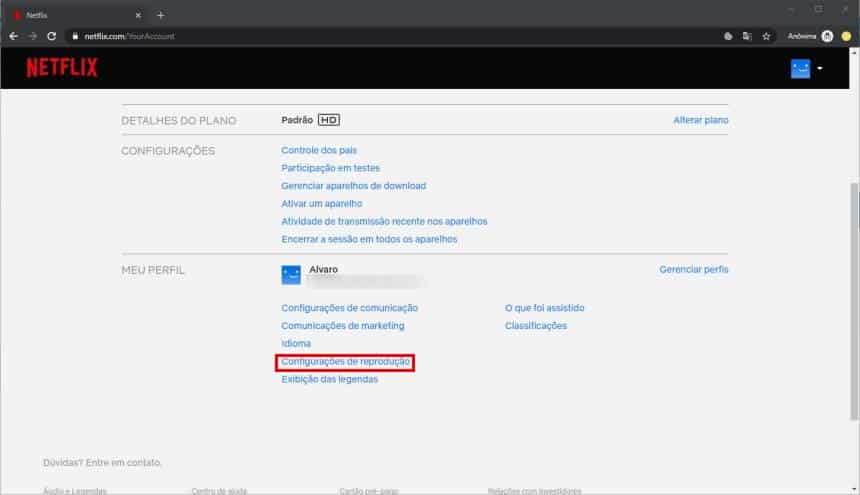
Task: Expand the profile dropdown arrow
Action: pyautogui.click(x=820, y=69)
